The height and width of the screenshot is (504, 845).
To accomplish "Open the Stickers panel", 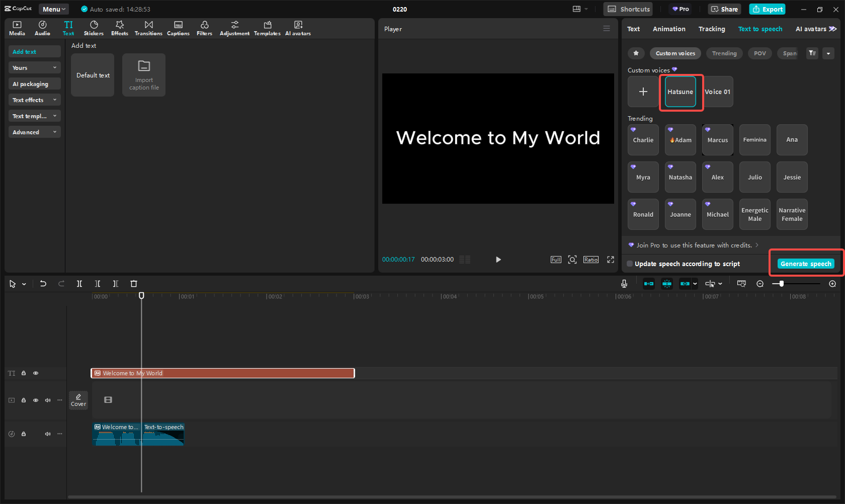I will [x=94, y=28].
